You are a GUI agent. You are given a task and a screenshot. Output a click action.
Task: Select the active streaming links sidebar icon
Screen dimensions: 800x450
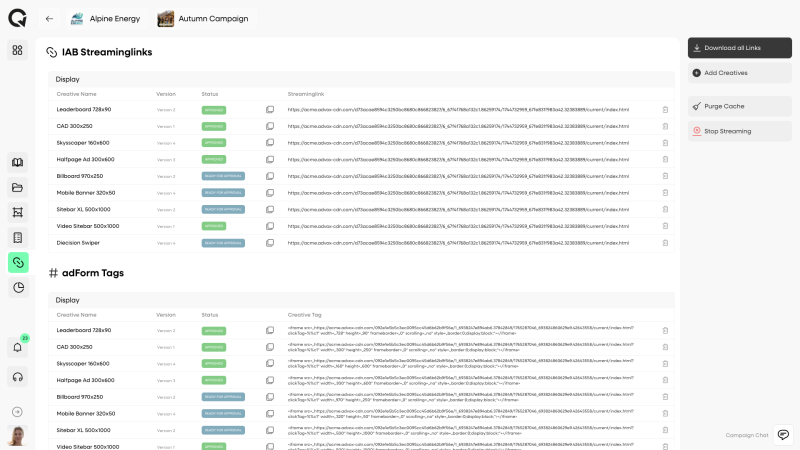(17, 262)
